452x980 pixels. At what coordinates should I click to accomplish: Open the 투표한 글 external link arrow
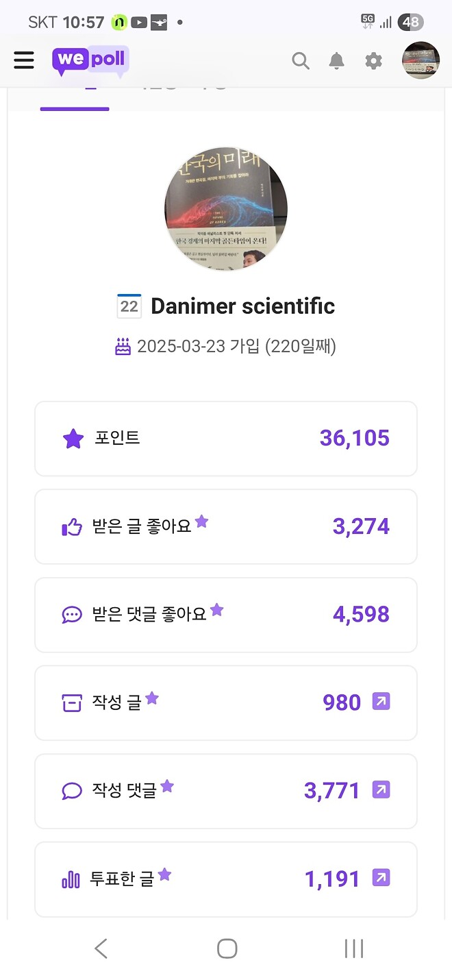[380, 878]
